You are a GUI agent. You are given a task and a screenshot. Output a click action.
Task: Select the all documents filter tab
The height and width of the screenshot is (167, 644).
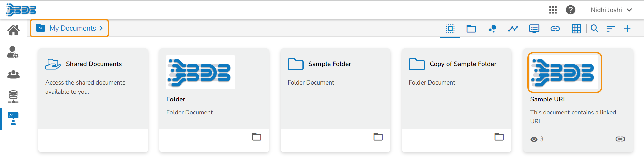(450, 29)
